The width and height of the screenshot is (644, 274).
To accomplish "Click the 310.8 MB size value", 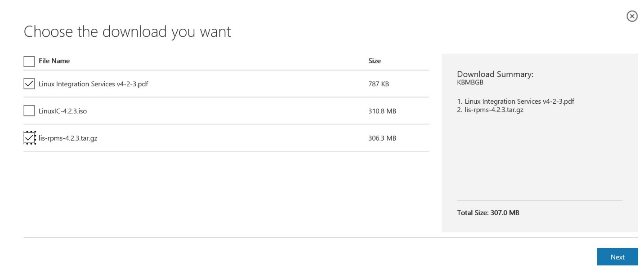I will pos(382,111).
